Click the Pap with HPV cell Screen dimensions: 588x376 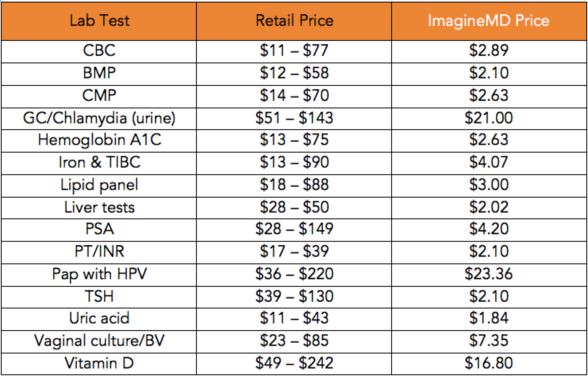click(99, 274)
